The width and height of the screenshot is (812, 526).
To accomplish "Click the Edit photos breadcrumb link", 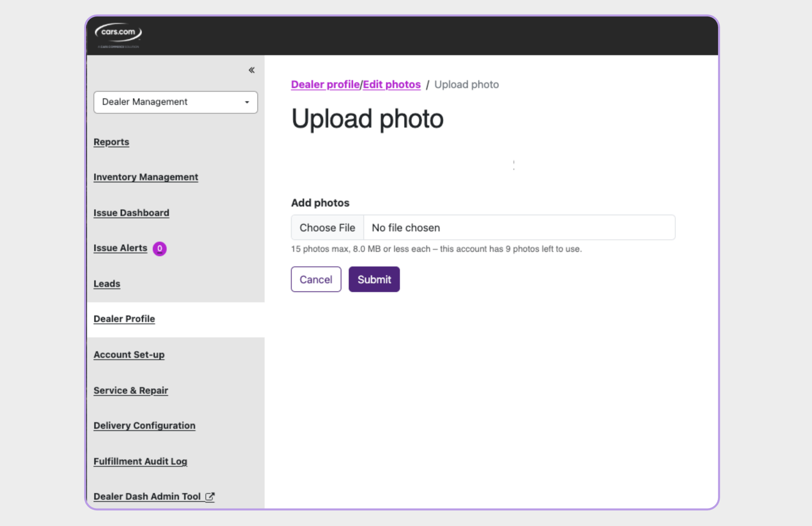I will (x=392, y=85).
